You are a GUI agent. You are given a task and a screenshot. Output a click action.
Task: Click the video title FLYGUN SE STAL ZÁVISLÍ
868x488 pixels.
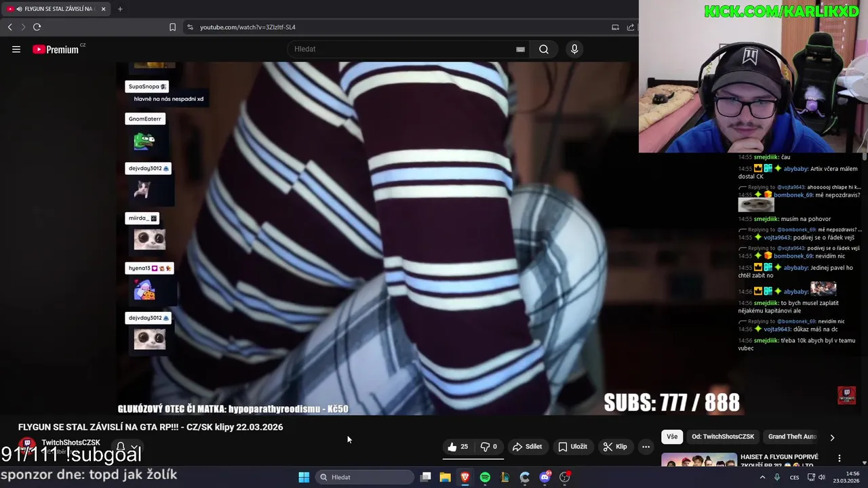[x=151, y=427]
